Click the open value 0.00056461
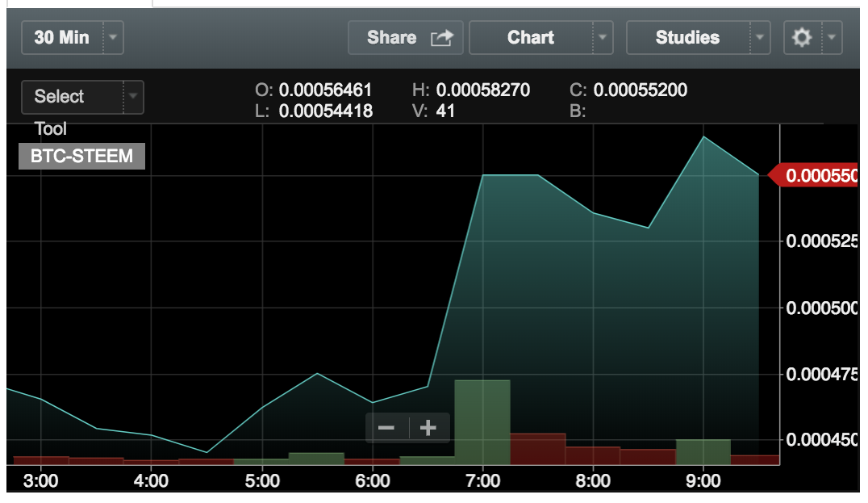 [x=325, y=90]
